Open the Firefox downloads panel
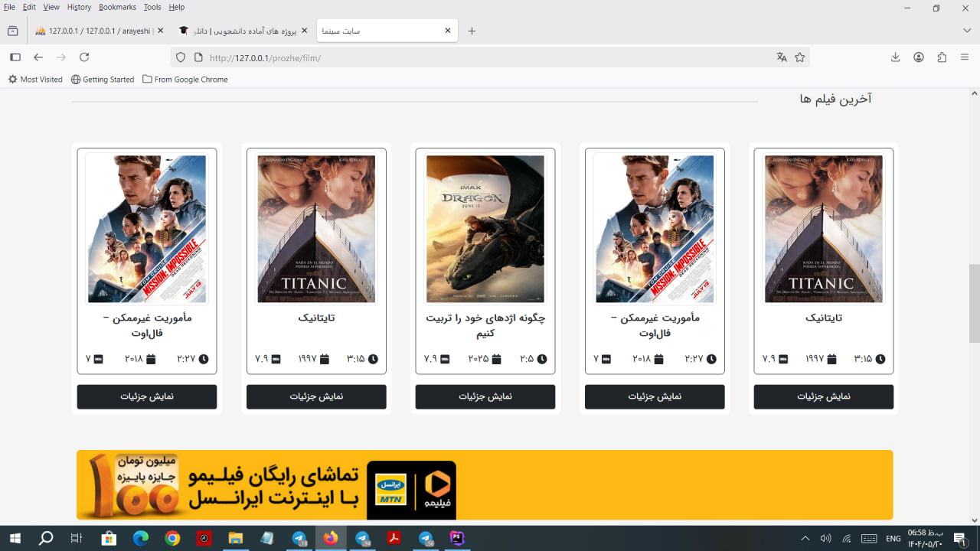The width and height of the screenshot is (980, 551). [895, 57]
